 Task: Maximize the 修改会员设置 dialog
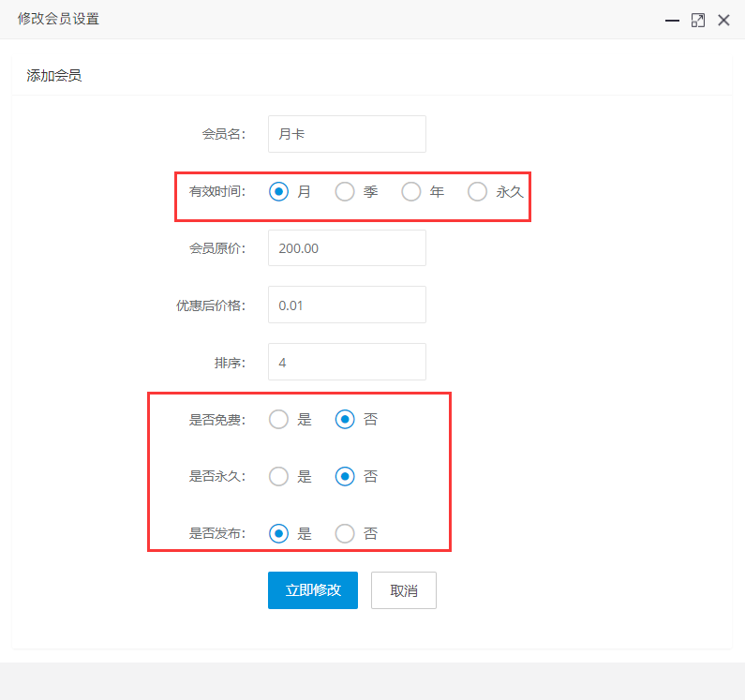698,21
